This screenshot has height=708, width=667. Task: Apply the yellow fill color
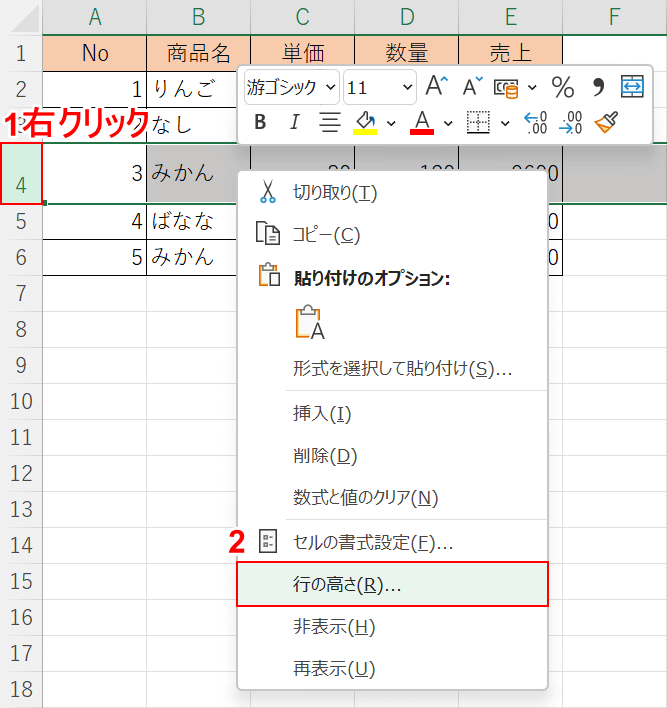366,123
